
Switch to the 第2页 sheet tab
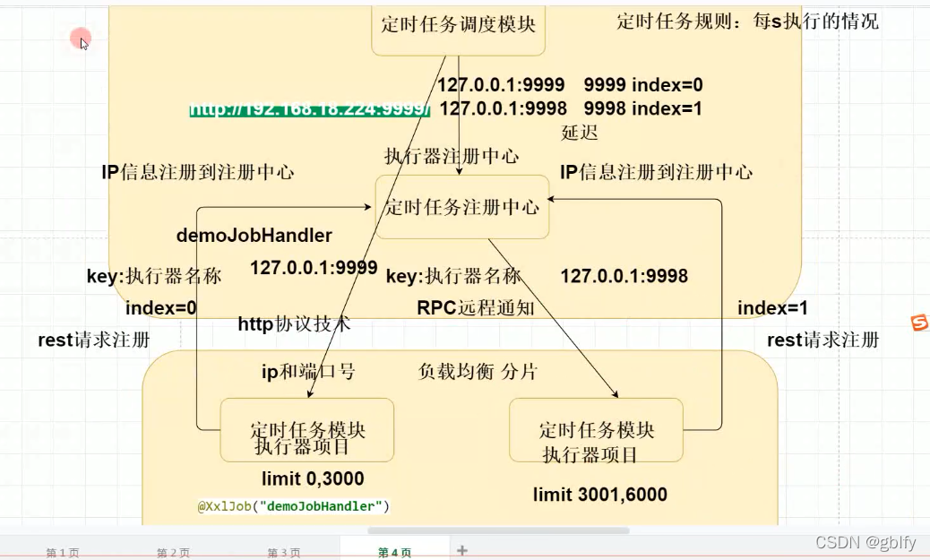(172, 553)
